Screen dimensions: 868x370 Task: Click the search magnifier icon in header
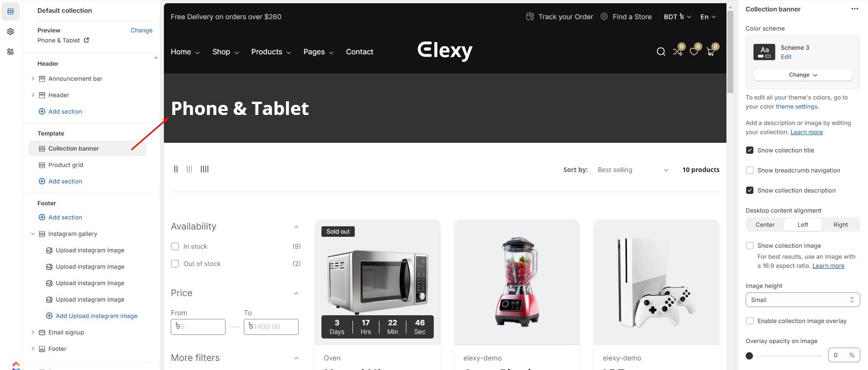pyautogui.click(x=661, y=52)
